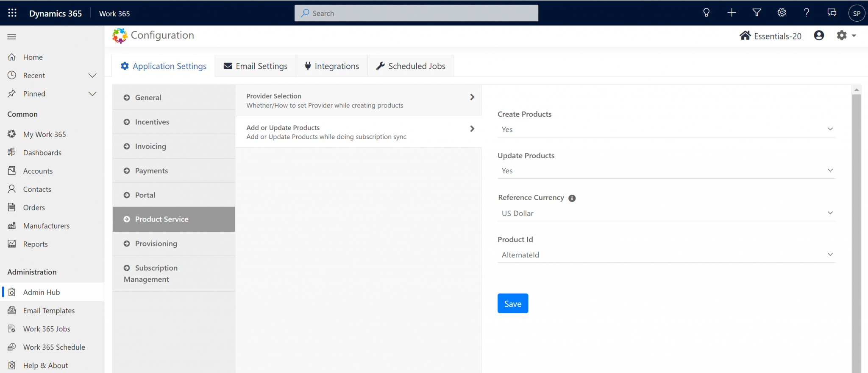The height and width of the screenshot is (373, 868).
Task: Open the Create Products dropdown
Action: [x=666, y=129]
